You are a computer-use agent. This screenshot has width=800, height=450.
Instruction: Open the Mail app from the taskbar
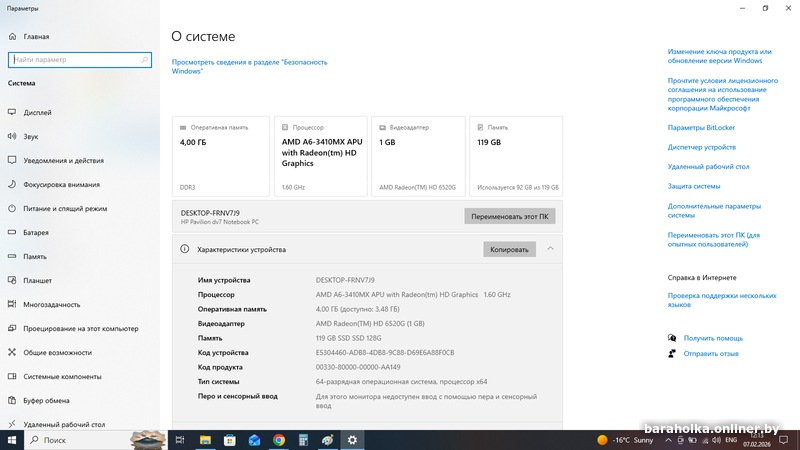click(x=254, y=440)
